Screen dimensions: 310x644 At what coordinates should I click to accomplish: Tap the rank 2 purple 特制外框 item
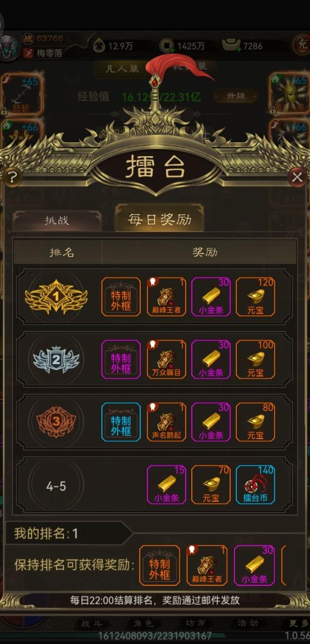(x=121, y=359)
